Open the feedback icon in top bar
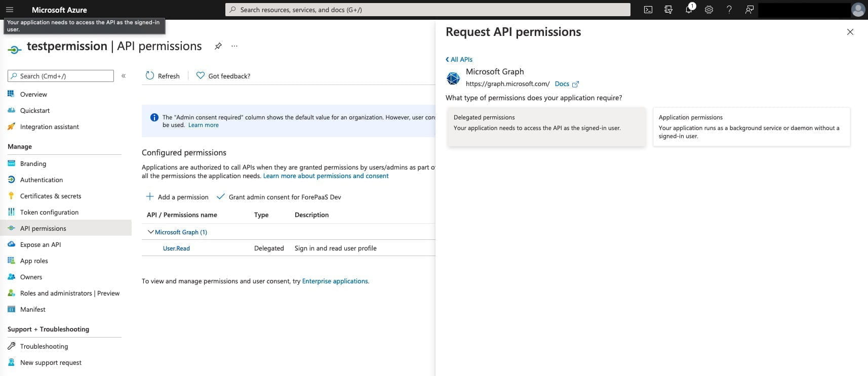The image size is (868, 376). [x=749, y=10]
